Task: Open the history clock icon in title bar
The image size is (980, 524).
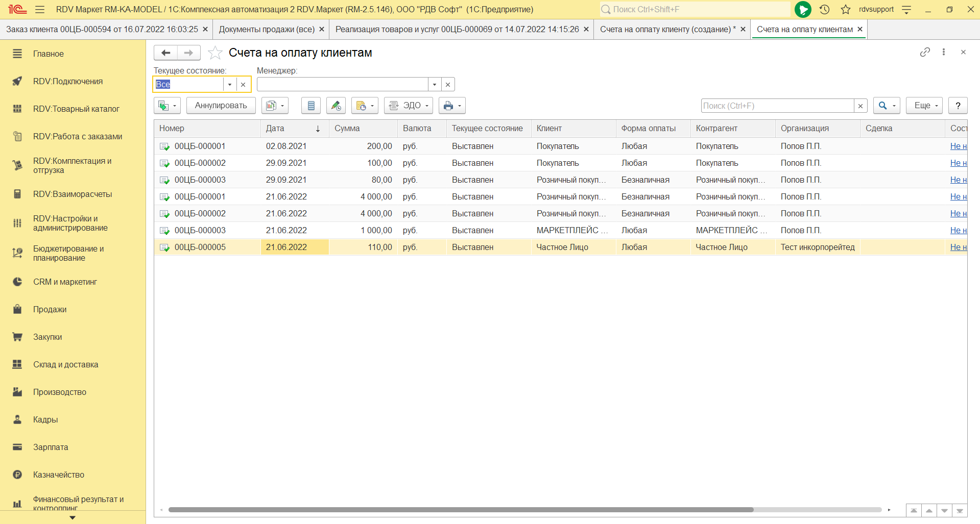Action: pos(824,9)
